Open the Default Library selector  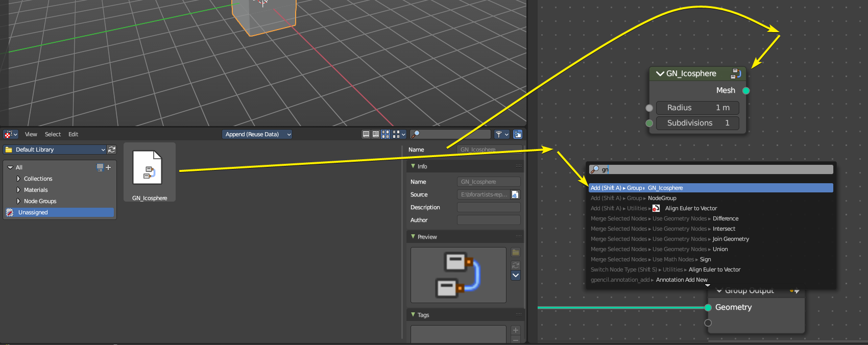tap(55, 150)
